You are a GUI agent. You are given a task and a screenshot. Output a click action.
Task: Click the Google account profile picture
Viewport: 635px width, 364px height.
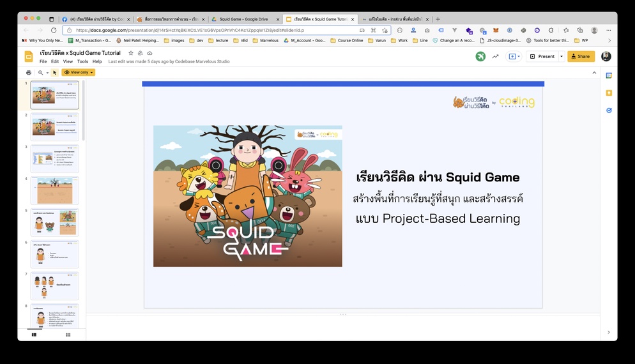click(x=606, y=56)
